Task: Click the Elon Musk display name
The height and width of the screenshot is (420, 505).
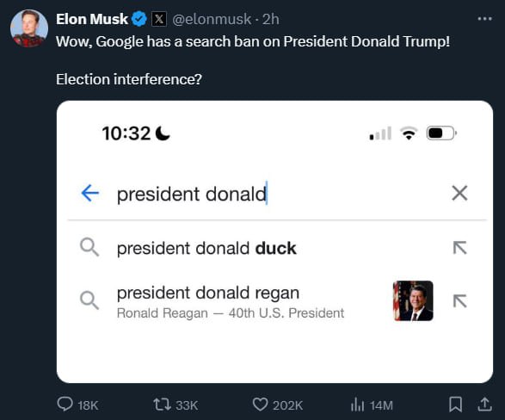Action: coord(92,19)
